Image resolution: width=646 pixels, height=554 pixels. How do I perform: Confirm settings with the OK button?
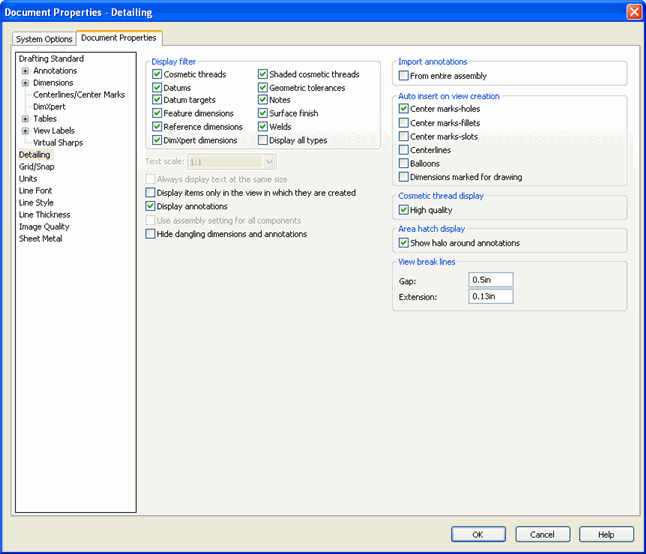(478, 534)
